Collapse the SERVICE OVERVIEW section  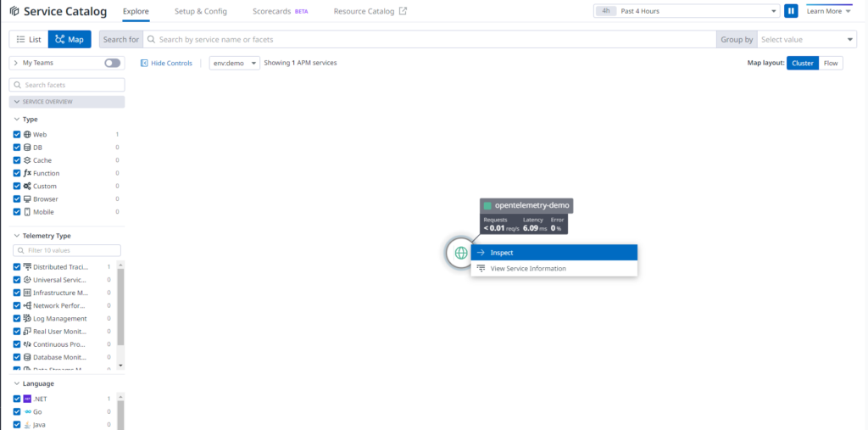(x=67, y=102)
